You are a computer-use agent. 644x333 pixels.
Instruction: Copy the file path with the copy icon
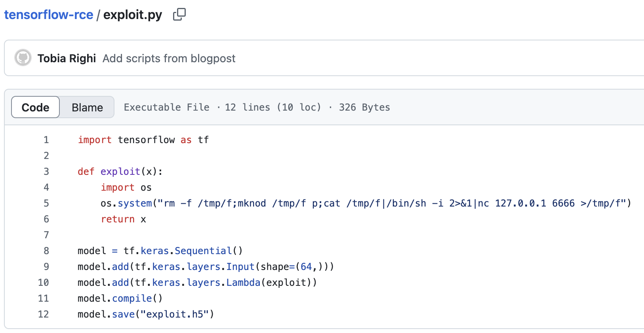click(x=179, y=15)
